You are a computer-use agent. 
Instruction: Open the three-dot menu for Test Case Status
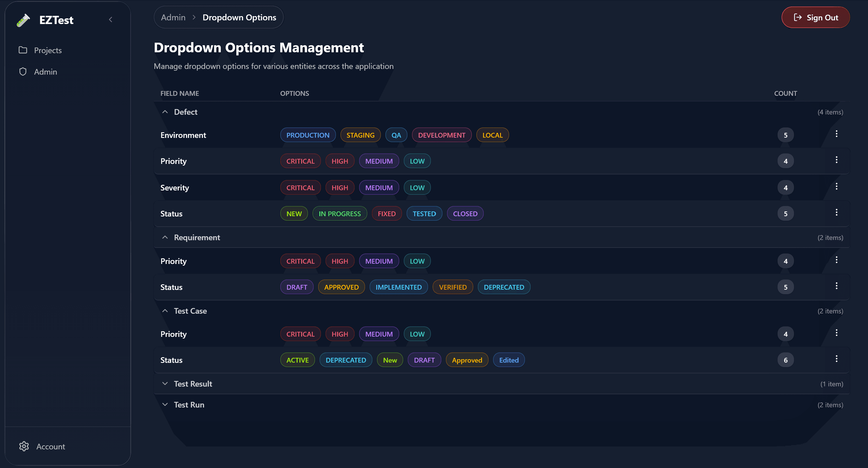837,359
